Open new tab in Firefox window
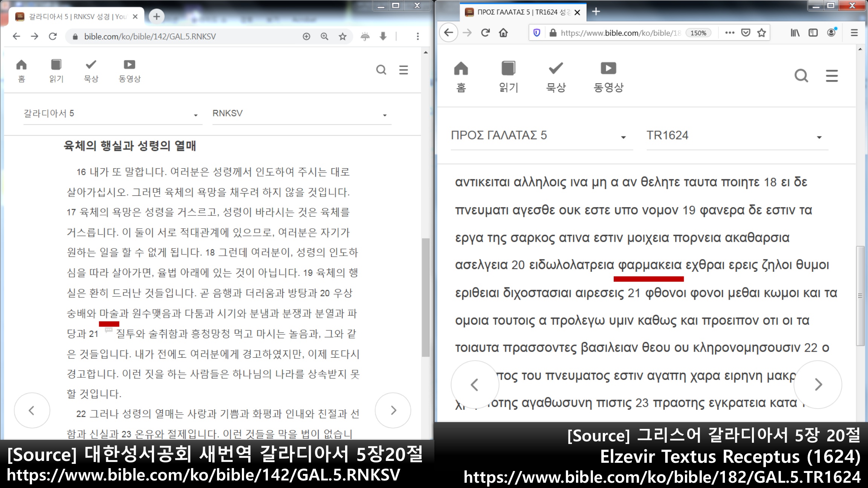The width and height of the screenshot is (868, 488). [596, 12]
